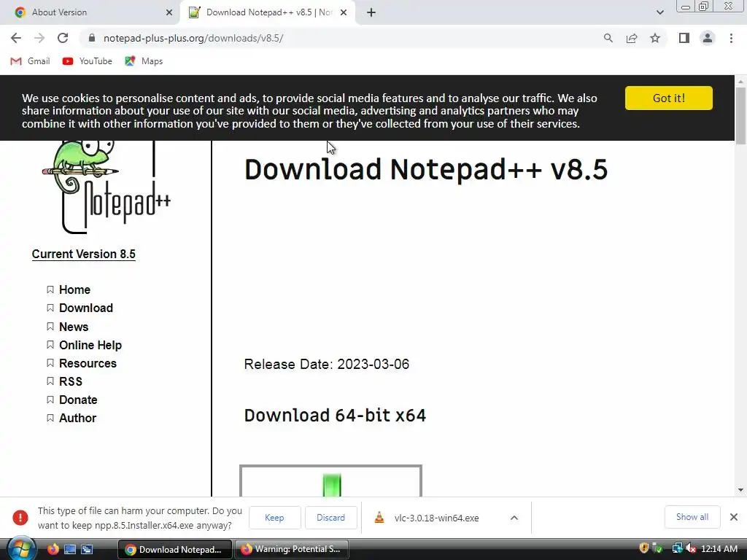Open Chrome's three-dot menu

tap(731, 38)
